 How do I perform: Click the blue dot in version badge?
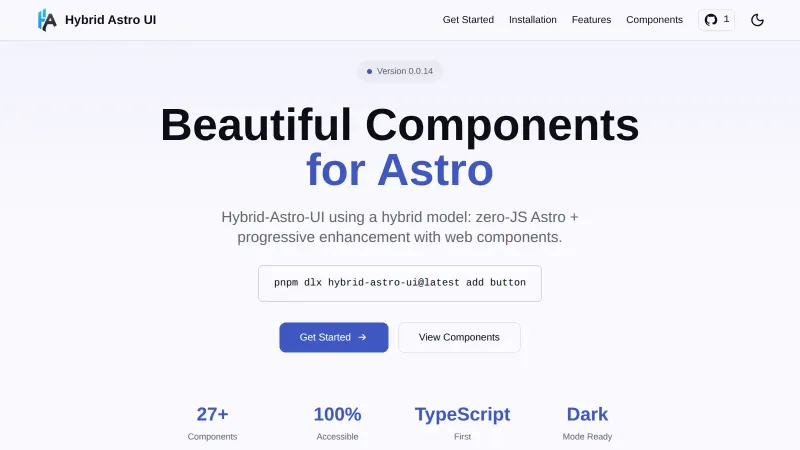(x=369, y=71)
